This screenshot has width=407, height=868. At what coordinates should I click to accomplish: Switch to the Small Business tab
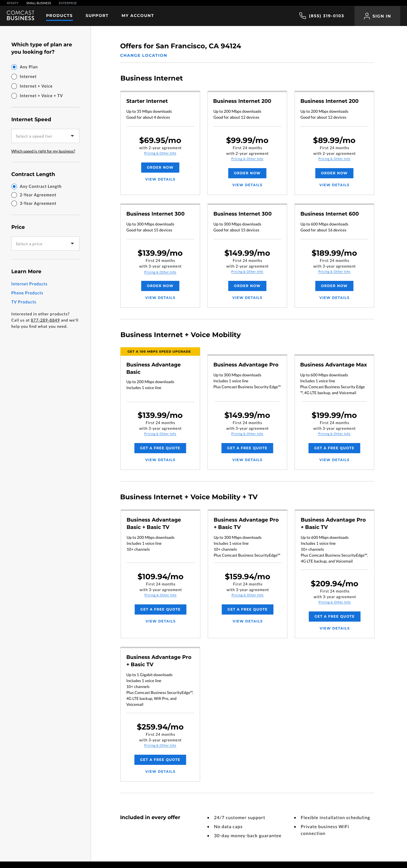[x=39, y=3]
